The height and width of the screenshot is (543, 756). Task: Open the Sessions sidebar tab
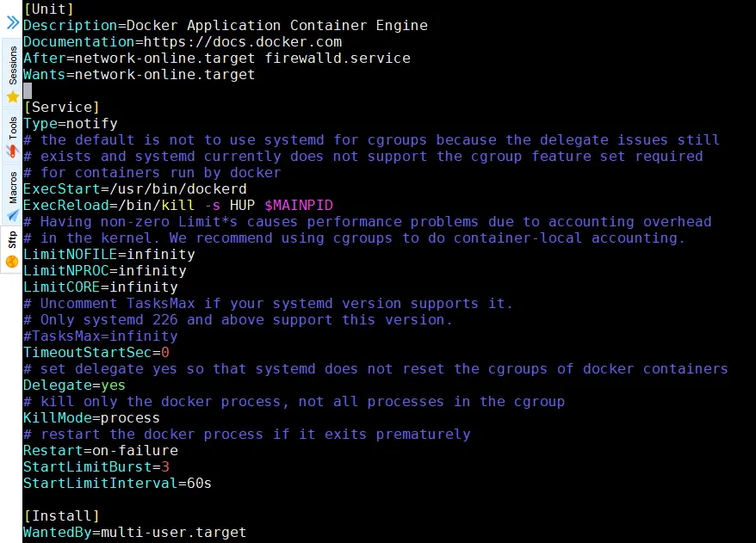[x=13, y=73]
